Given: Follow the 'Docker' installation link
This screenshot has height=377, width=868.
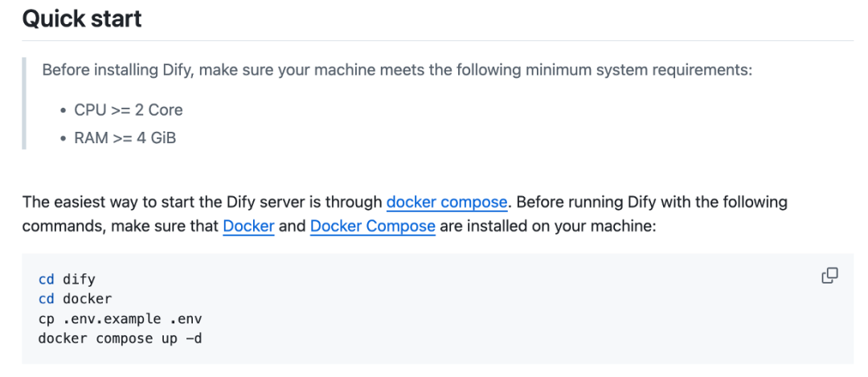Looking at the screenshot, I should (x=248, y=227).
